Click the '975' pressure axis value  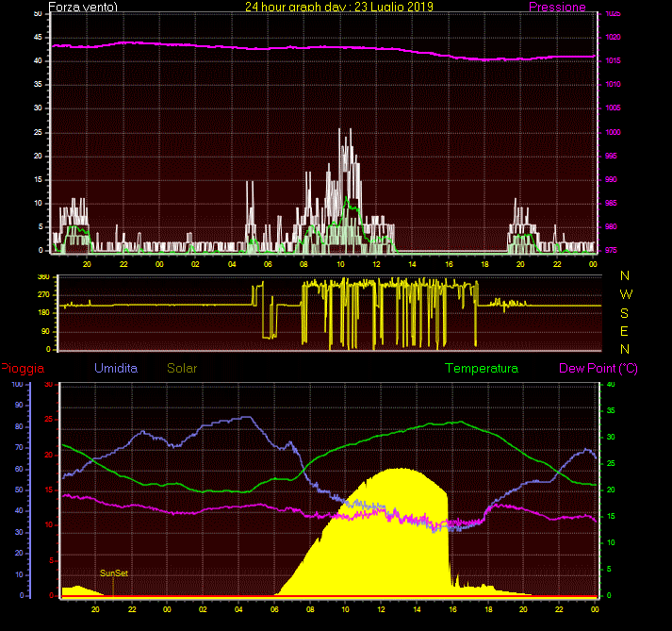pyautogui.click(x=611, y=251)
